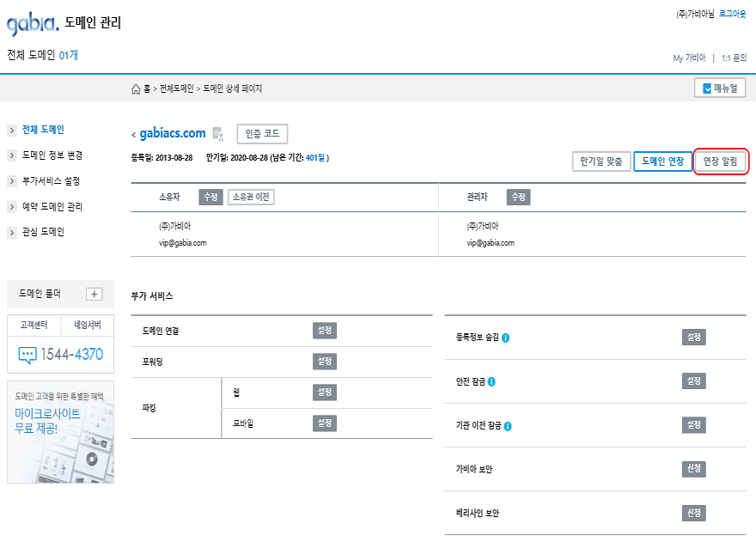The width and height of the screenshot is (756, 542).
Task: Click 도메인 상세 페이지 breadcrumb
Action: 233,88
